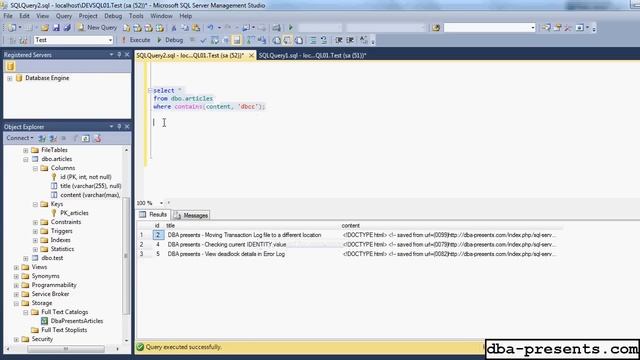Viewport: 640px width, 360px height.
Task: Select the dbo.test table
Action: click(52, 258)
